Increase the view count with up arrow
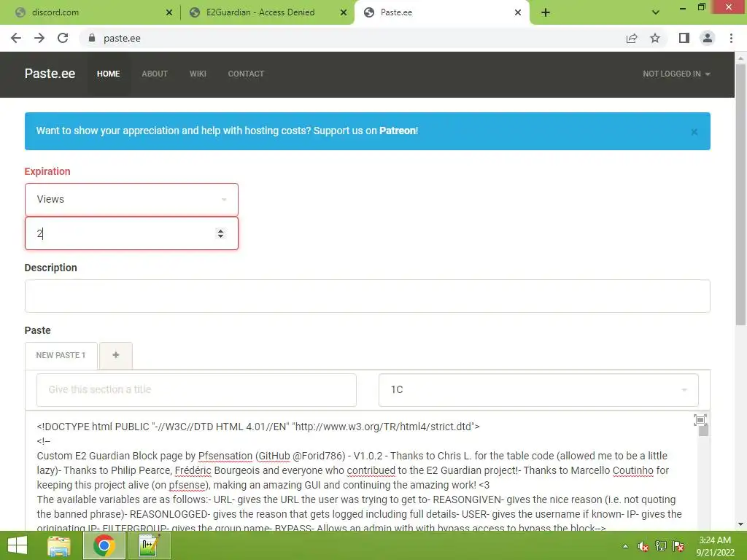This screenshot has height=560, width=747. (x=220, y=230)
